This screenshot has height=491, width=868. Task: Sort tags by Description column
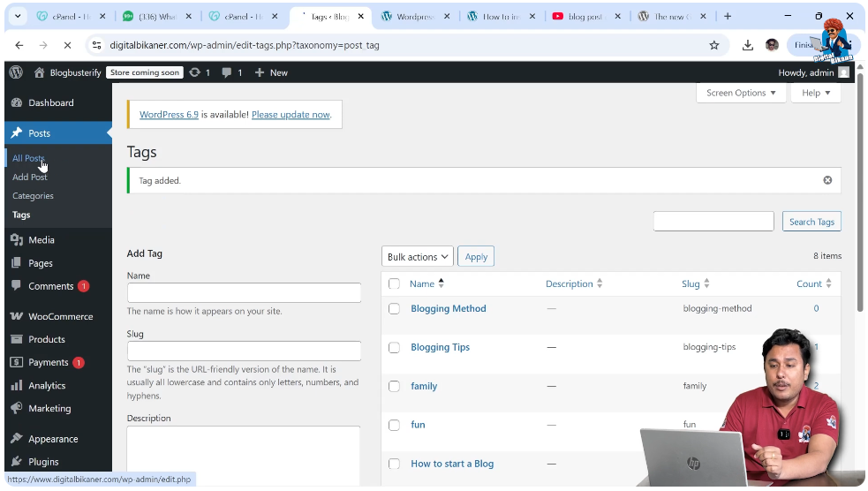[x=574, y=284]
